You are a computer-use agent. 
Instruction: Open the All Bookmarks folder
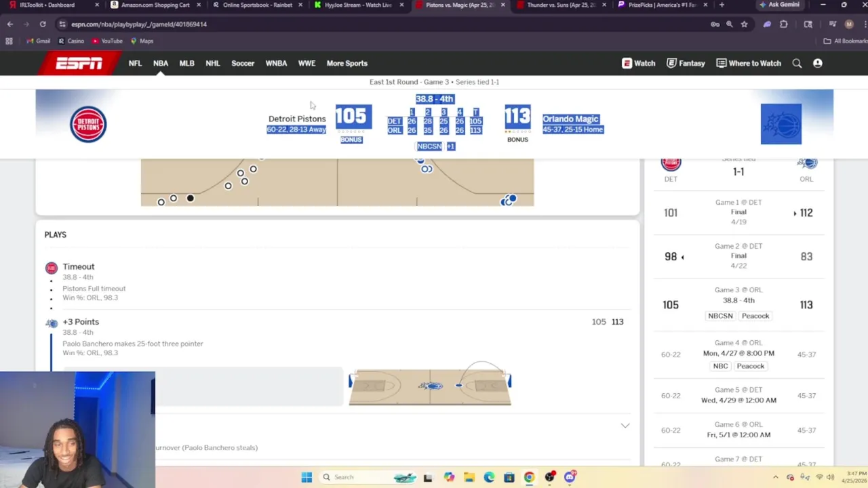pos(845,41)
